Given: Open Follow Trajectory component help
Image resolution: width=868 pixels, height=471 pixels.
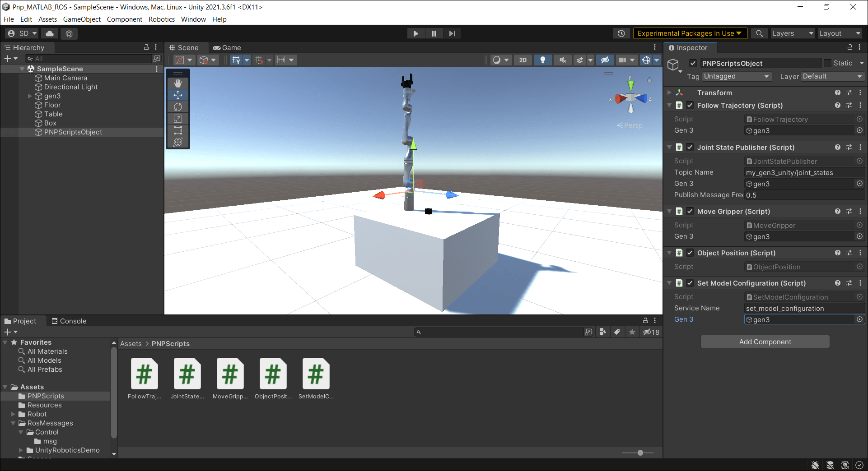Looking at the screenshot, I should [x=838, y=106].
